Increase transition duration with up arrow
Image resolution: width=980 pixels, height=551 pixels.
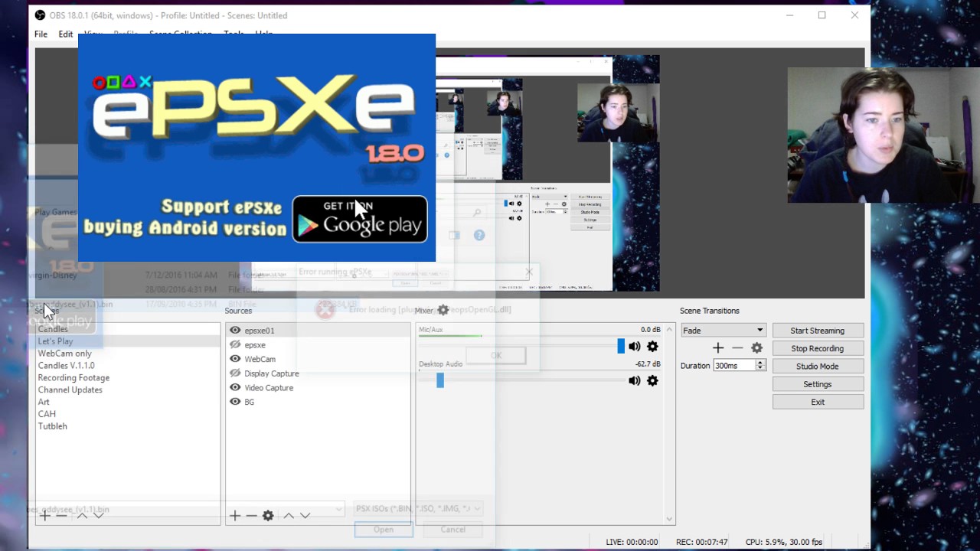pyautogui.click(x=760, y=363)
